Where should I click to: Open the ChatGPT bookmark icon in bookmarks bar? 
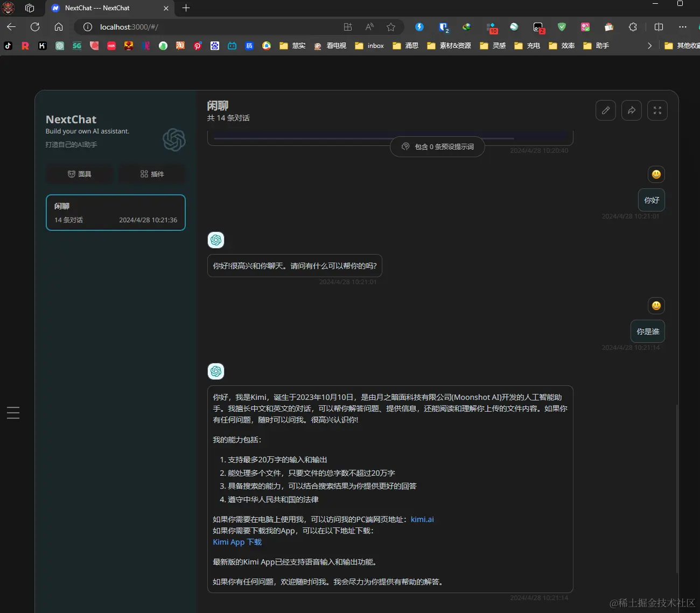(x=60, y=46)
